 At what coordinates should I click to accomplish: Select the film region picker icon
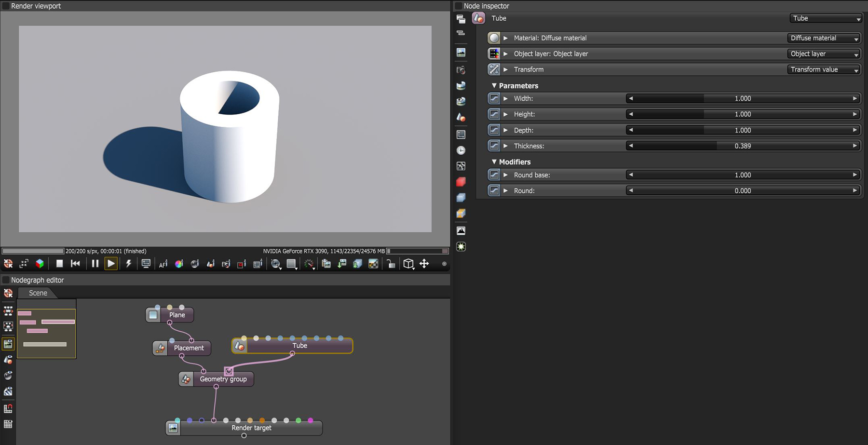coord(258,264)
